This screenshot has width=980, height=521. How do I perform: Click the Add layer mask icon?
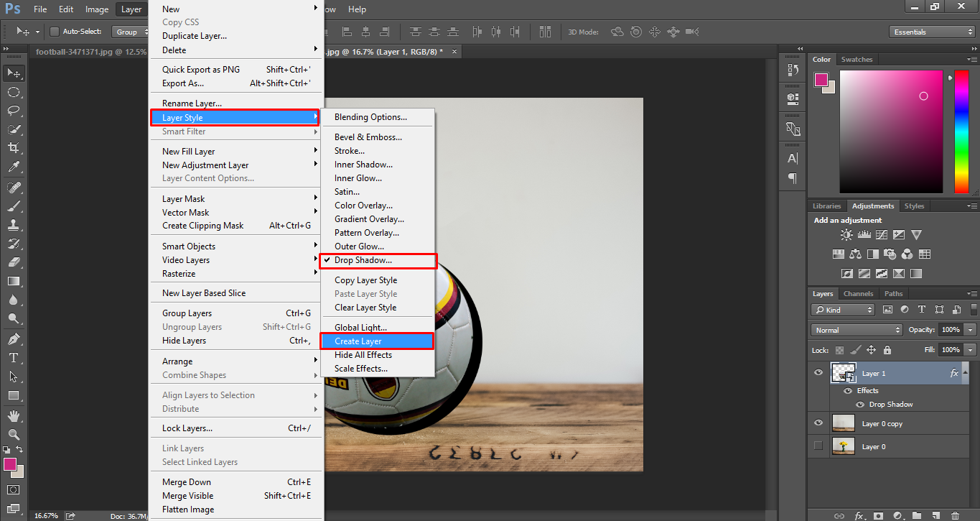pos(879,515)
